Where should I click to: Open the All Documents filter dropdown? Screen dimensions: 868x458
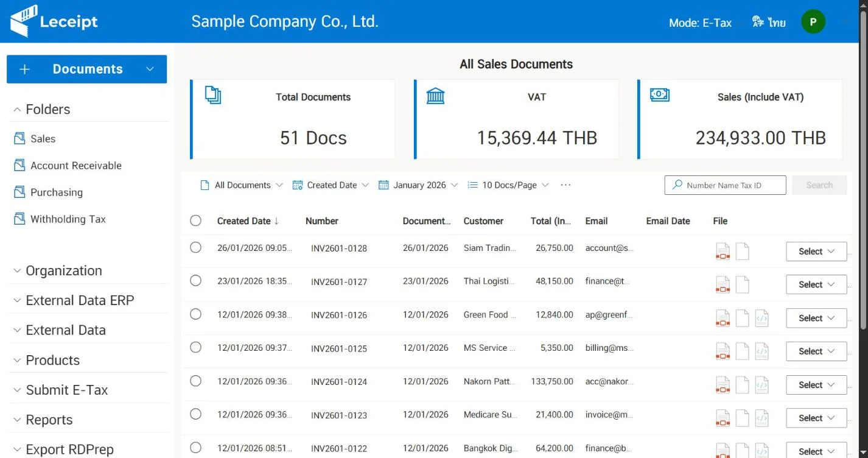[242, 185]
